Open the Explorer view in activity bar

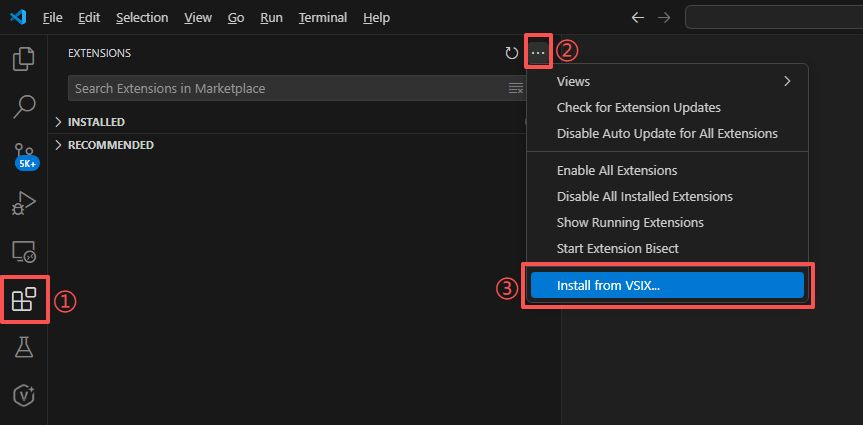point(23,59)
